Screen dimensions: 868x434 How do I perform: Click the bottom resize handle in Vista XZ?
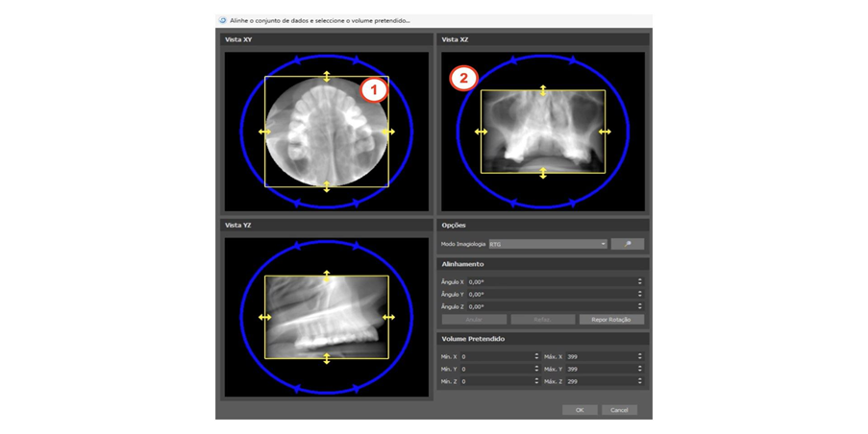(x=543, y=173)
